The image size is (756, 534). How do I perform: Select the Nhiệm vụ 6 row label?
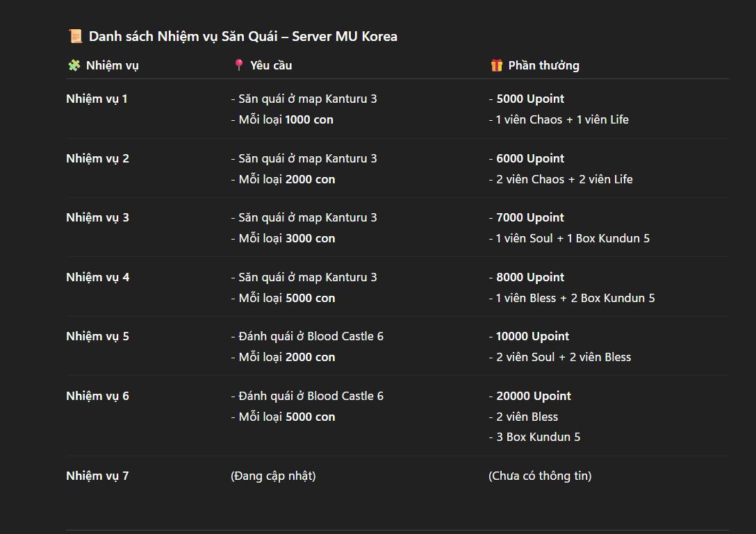pyautogui.click(x=97, y=396)
